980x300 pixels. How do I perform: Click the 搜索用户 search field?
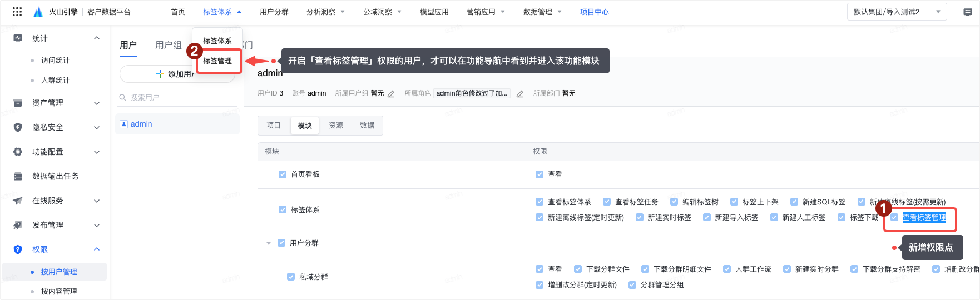(178, 98)
